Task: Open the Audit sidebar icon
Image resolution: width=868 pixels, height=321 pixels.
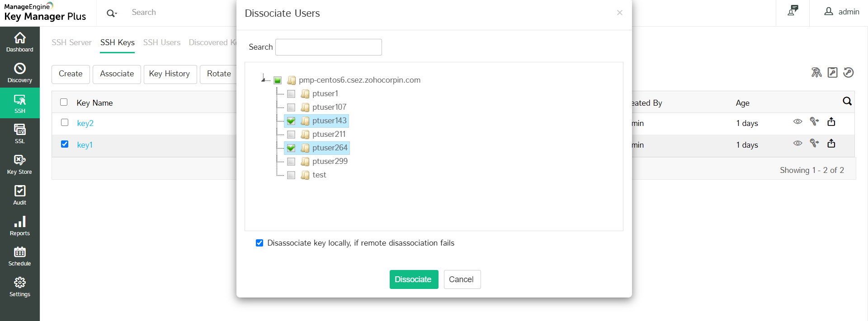Action: pyautogui.click(x=20, y=195)
